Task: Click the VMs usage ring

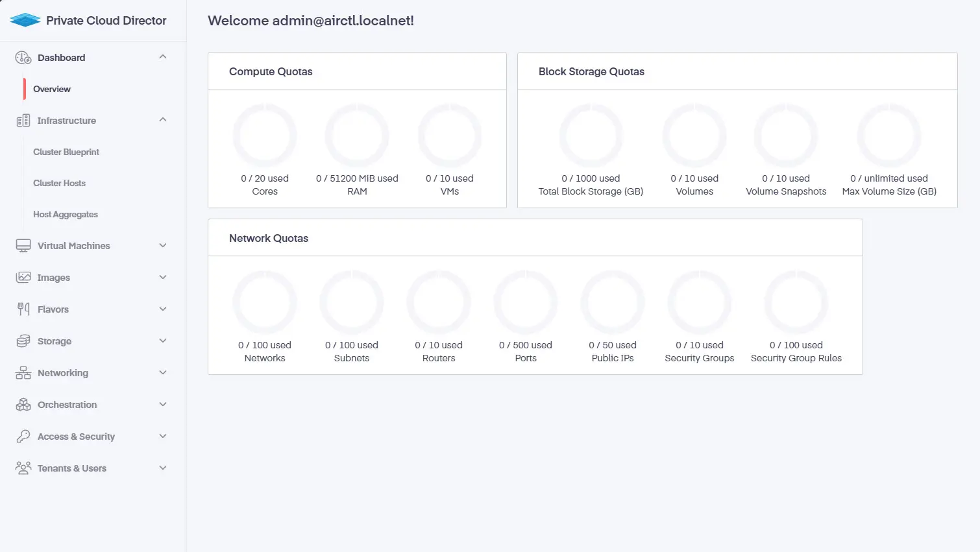Action: click(450, 136)
